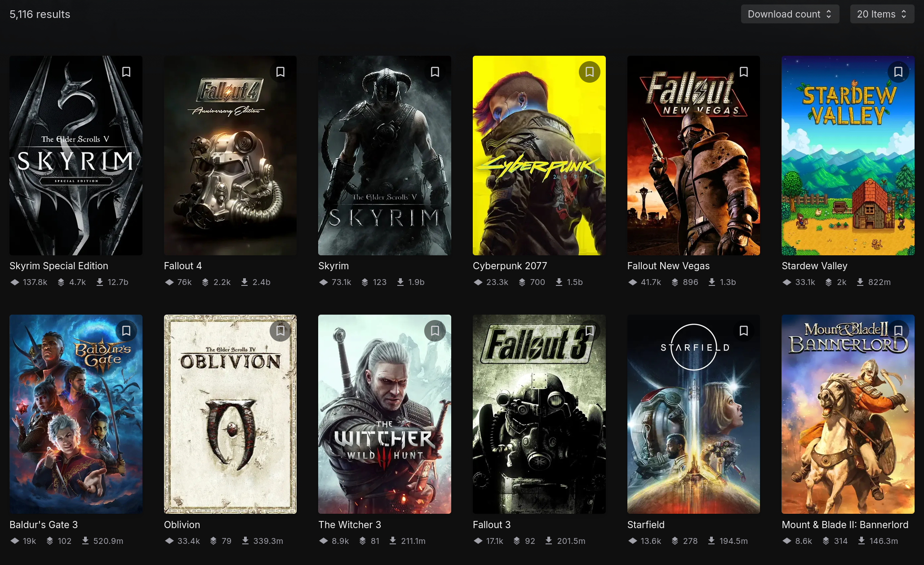Click the download icon beside 194.5m
This screenshot has height=565, width=924.
[x=711, y=541]
